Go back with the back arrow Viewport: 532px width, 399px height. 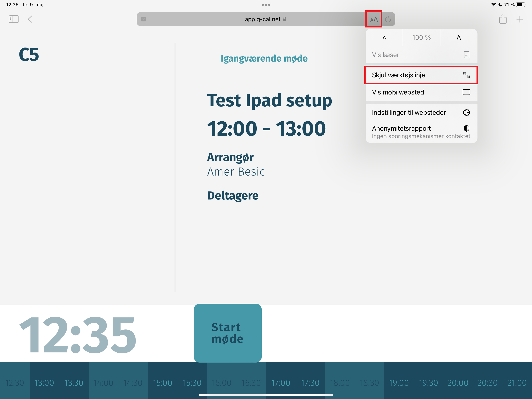click(x=30, y=19)
